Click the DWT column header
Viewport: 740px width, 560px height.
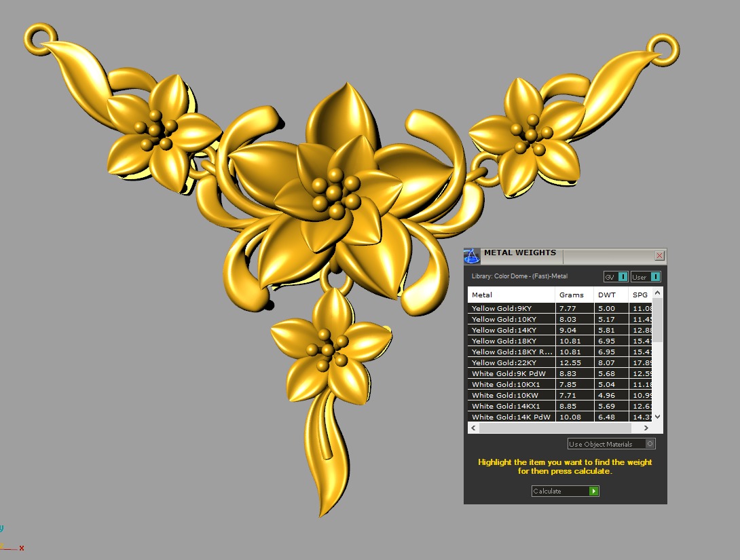point(611,295)
